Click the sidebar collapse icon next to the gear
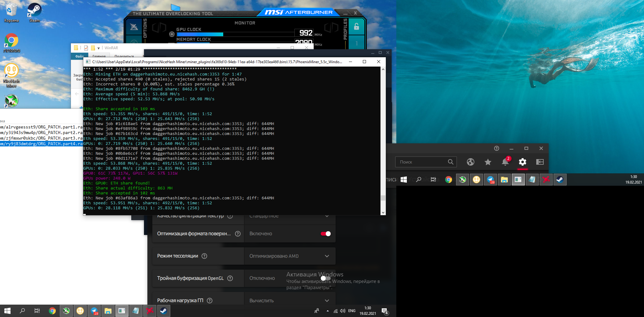 point(540,162)
